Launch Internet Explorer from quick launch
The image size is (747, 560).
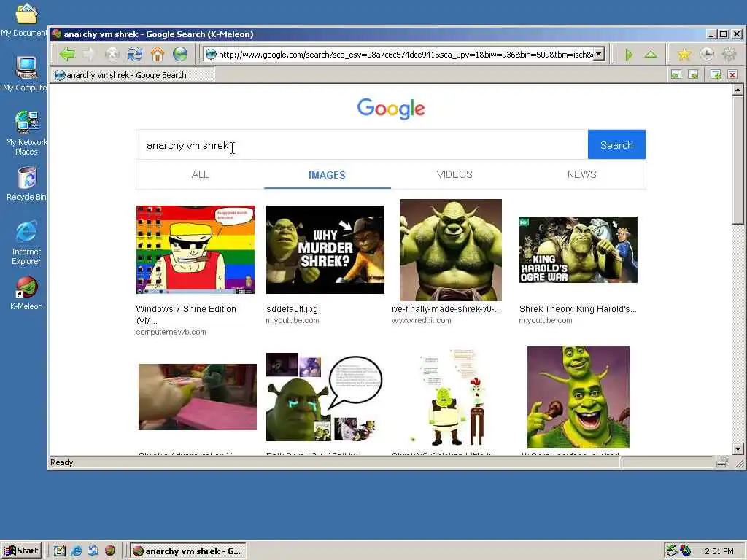tap(76, 551)
